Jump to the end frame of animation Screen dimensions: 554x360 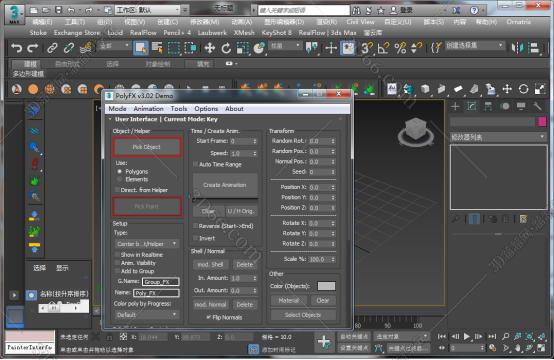[x=492, y=336]
